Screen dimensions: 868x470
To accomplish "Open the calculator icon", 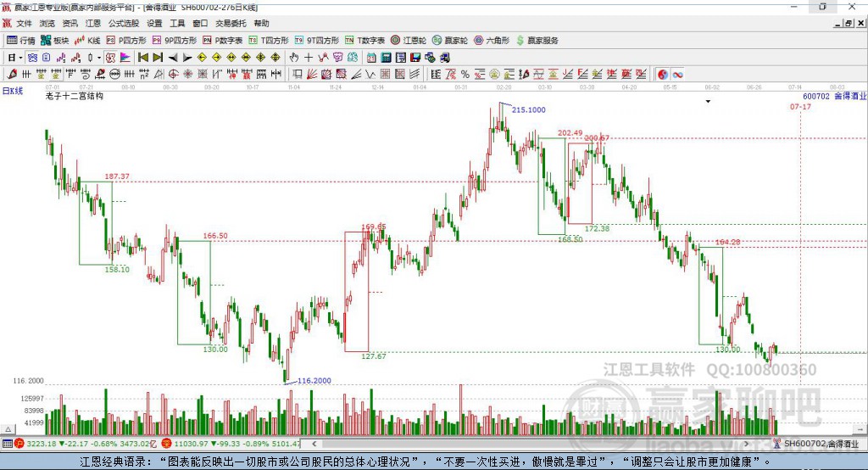I will pos(386,58).
